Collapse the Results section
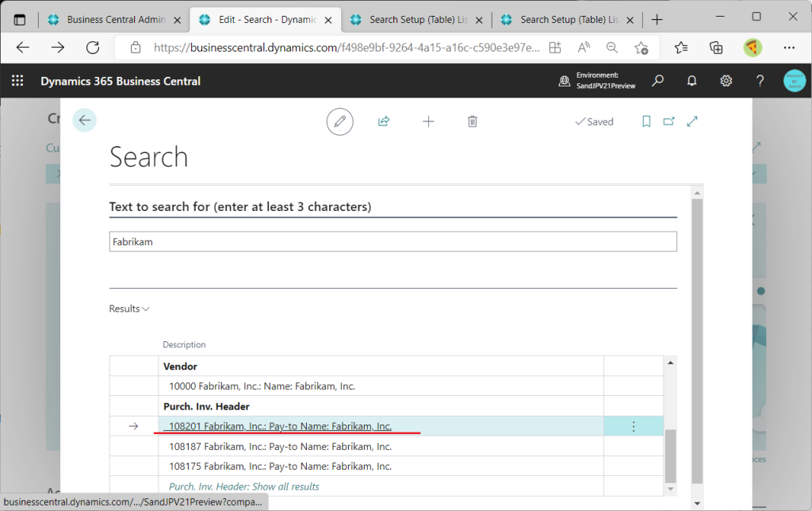Screen dimensions: 812x511 point(129,309)
